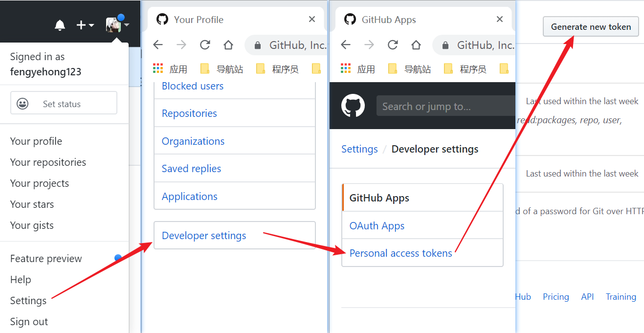Image resolution: width=644 pixels, height=333 pixels.
Task: Open Your gists menu entry
Action: (32, 225)
